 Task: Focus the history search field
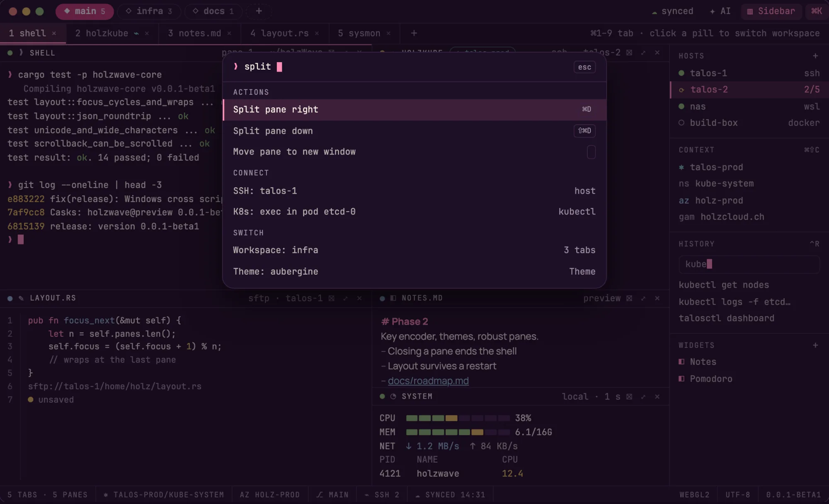click(x=749, y=264)
